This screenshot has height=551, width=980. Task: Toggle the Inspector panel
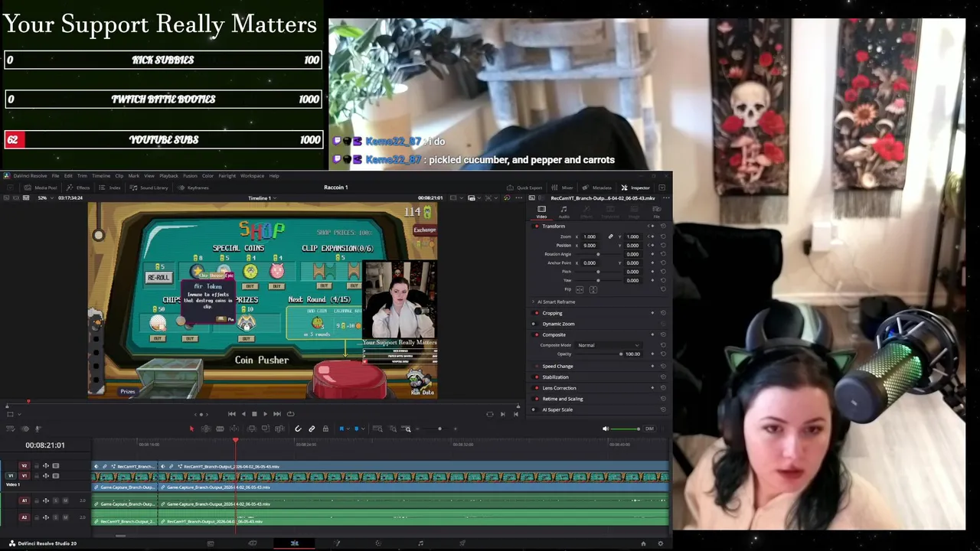[x=635, y=187]
